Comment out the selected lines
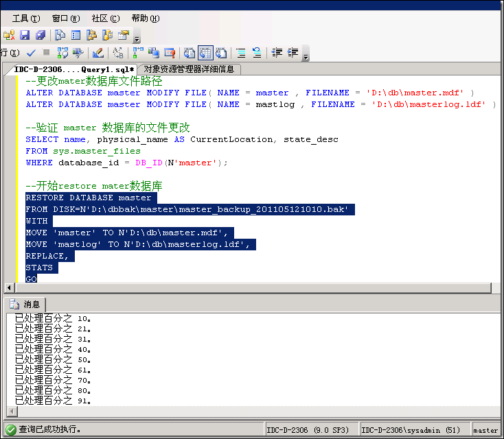This screenshot has width=504, height=439. coord(241,53)
